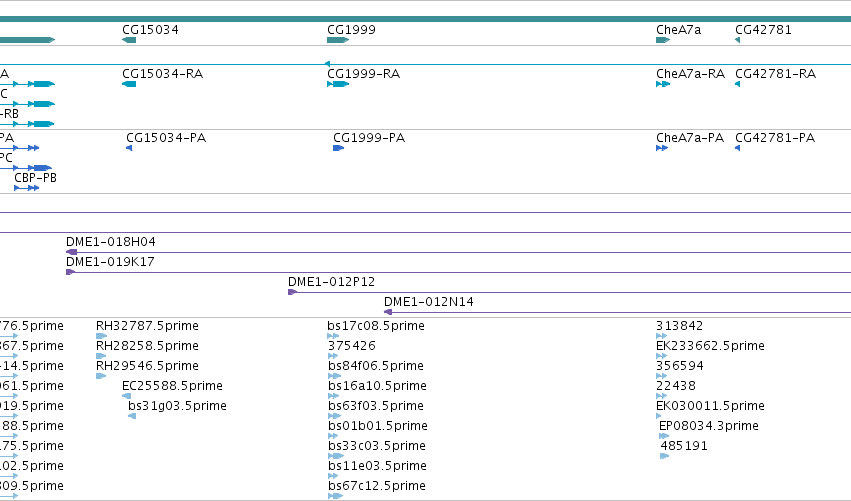Viewport: 851px width, 501px height.
Task: Select EST bs16a10.5prime
Action: (377, 386)
